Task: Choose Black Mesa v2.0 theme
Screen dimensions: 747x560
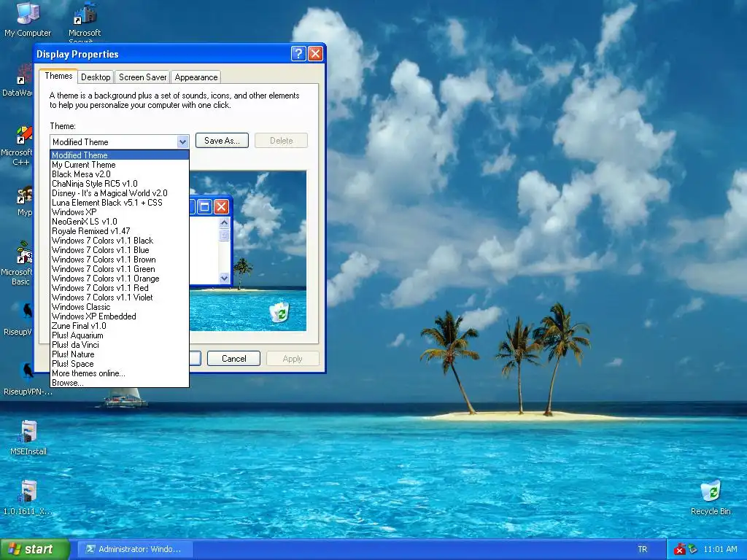Action: pos(120,174)
